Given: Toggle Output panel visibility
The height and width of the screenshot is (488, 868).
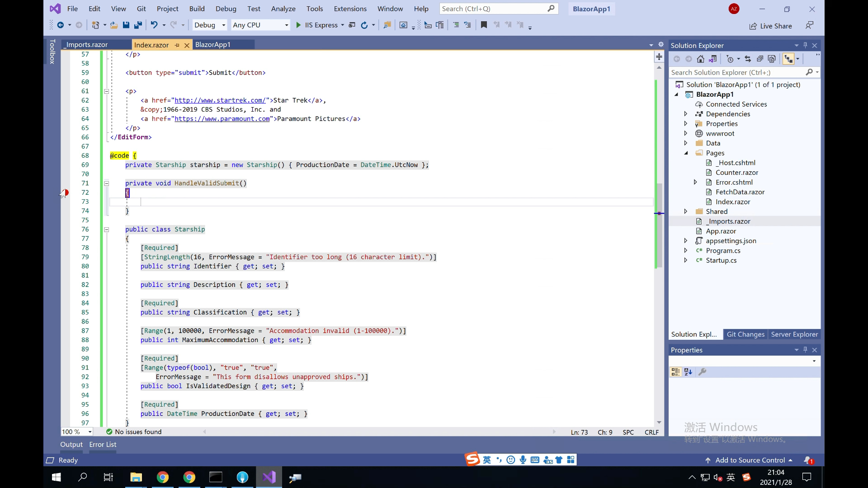Looking at the screenshot, I should click(x=71, y=444).
